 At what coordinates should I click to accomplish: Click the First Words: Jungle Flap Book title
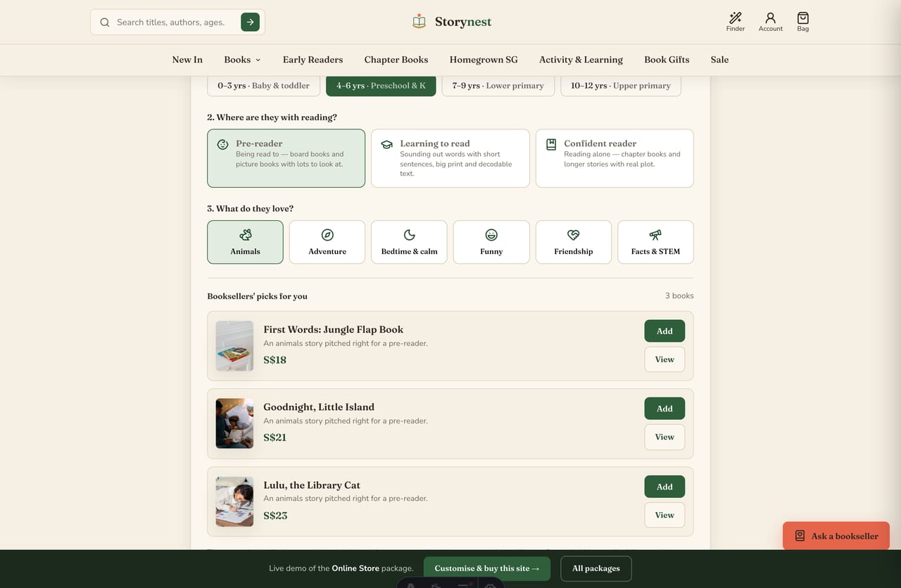pos(333,329)
